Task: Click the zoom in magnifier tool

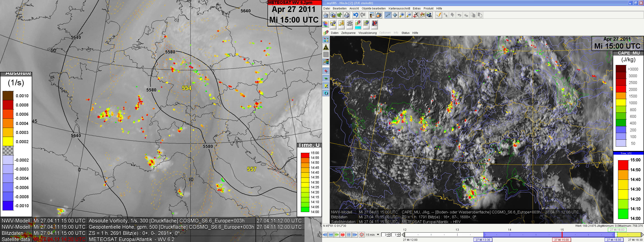Action: click(402, 15)
